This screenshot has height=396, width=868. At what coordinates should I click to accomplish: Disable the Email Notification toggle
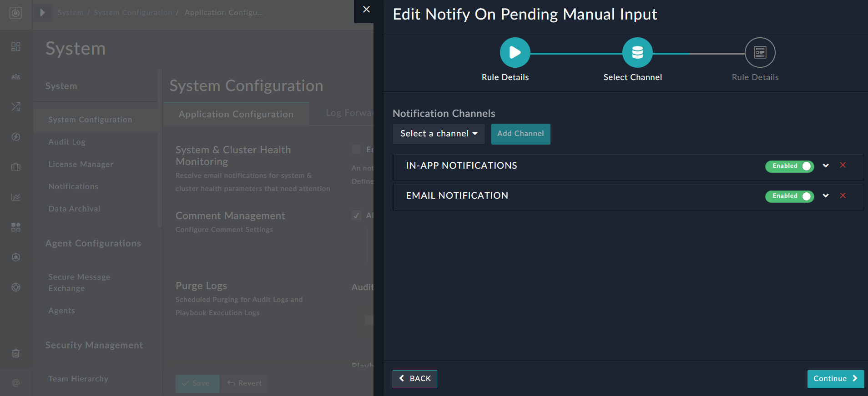point(789,196)
